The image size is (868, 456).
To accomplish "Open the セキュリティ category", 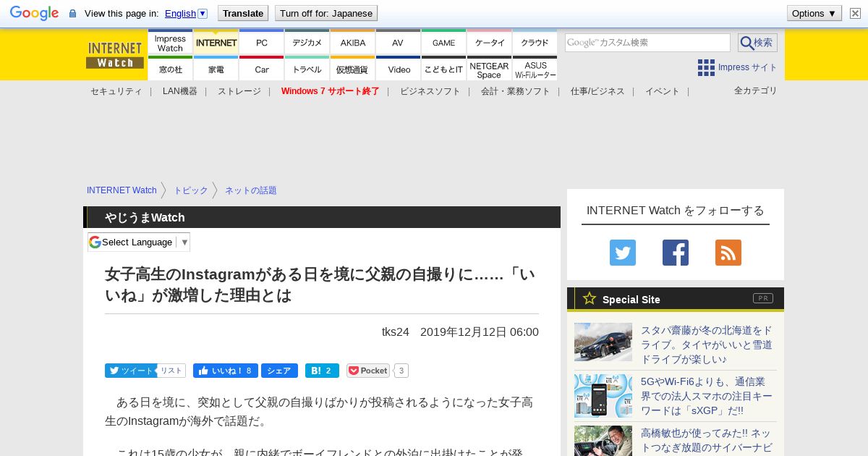I will (116, 91).
